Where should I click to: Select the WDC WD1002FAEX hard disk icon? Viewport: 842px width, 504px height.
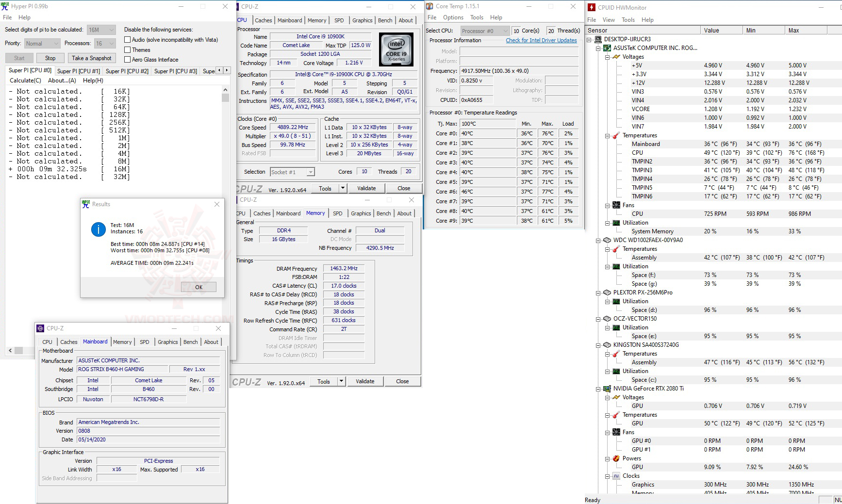click(607, 240)
